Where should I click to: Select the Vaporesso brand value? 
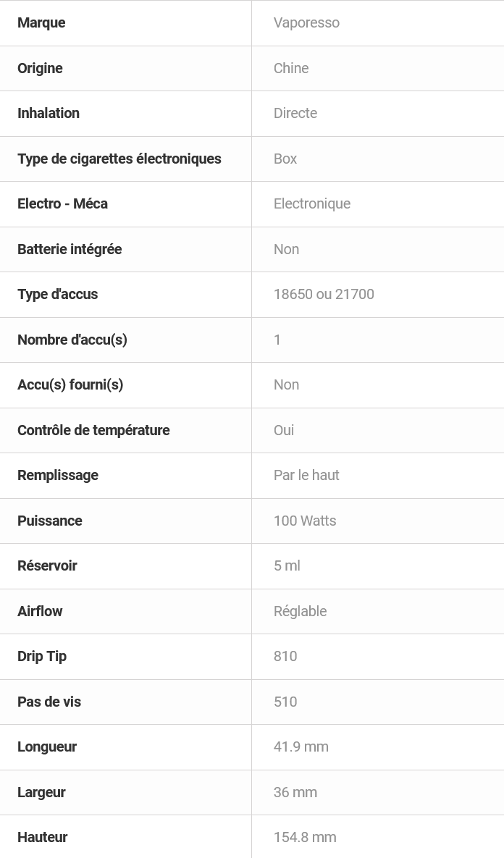tap(306, 22)
